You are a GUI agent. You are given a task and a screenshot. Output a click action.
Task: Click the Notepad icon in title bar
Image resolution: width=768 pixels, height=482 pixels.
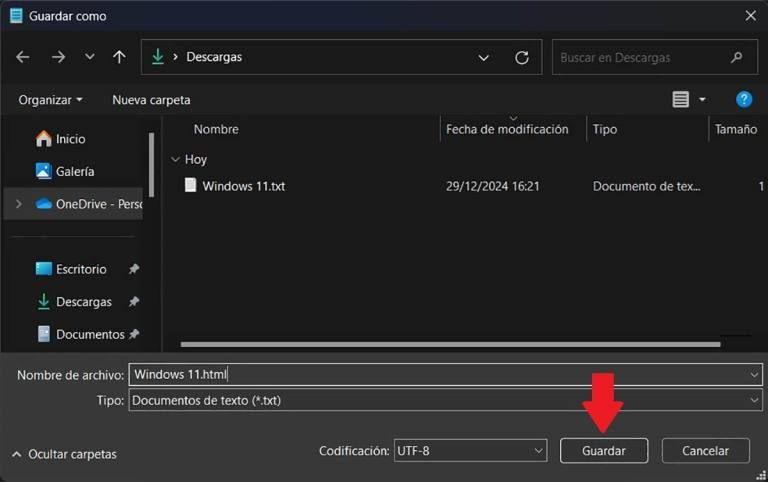[x=16, y=16]
